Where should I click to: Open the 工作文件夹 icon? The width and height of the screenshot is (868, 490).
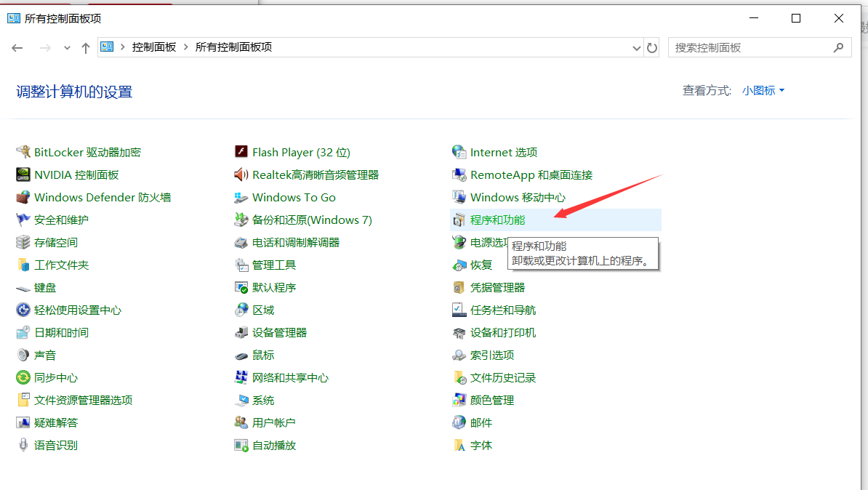[x=23, y=265]
